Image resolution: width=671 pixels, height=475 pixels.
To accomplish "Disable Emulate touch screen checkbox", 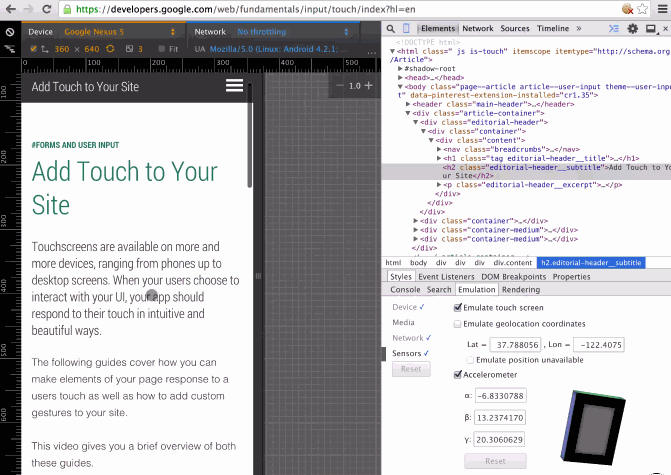I will pyautogui.click(x=459, y=308).
